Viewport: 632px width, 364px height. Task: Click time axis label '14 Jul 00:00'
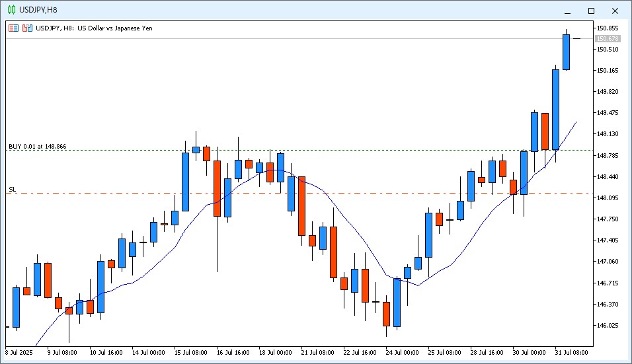[x=148, y=353]
